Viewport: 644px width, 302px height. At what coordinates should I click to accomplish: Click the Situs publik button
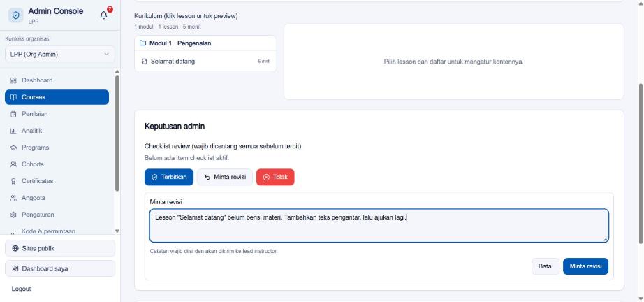pos(60,249)
